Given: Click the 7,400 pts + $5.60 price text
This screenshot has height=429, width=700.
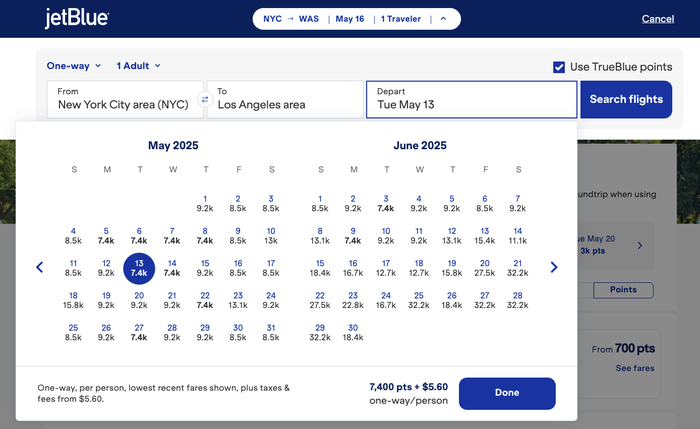Looking at the screenshot, I should (x=408, y=387).
